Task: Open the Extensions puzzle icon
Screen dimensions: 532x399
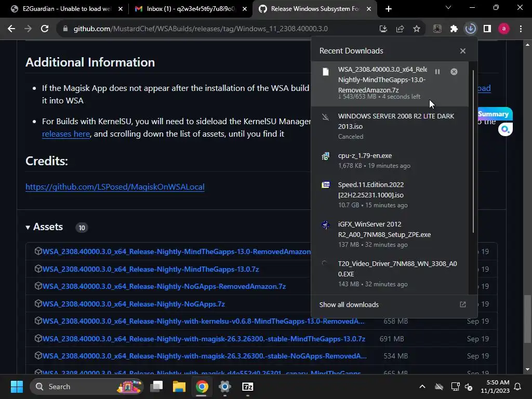Action: click(454, 29)
